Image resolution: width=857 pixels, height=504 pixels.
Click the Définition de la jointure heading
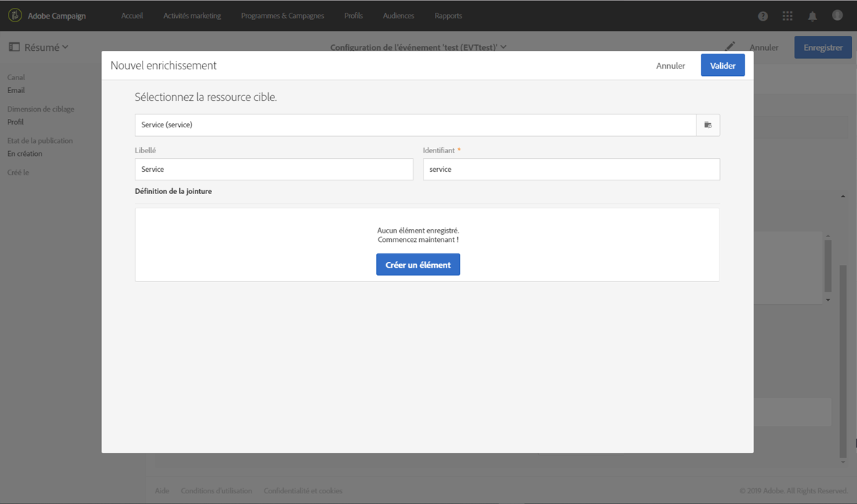173,191
